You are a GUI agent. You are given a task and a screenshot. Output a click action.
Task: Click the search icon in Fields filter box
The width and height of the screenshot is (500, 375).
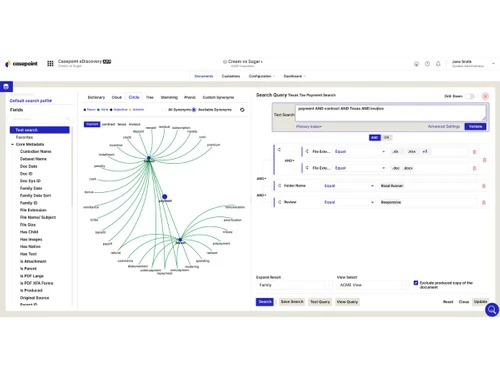68,119
